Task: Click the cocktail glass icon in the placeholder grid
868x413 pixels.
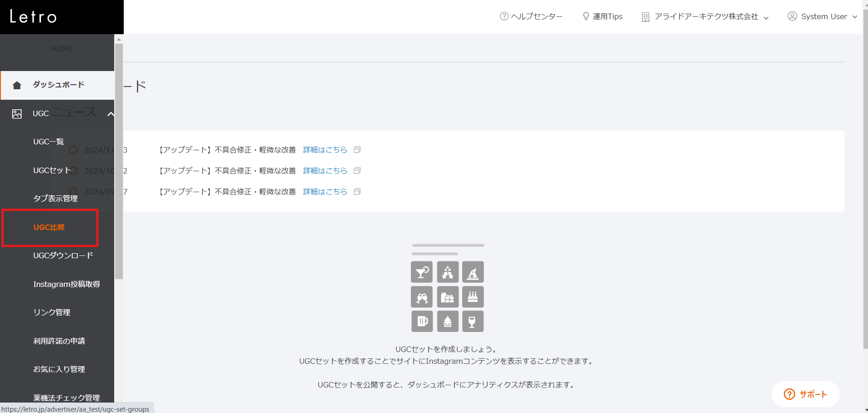Action: (x=422, y=272)
